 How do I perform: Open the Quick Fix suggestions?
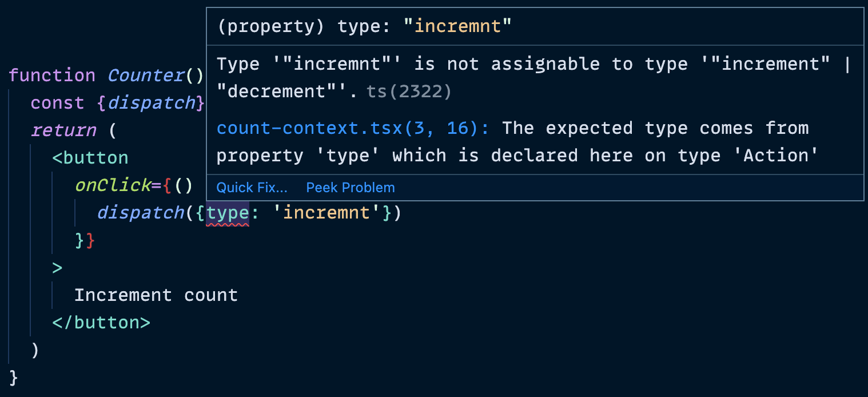coord(252,188)
